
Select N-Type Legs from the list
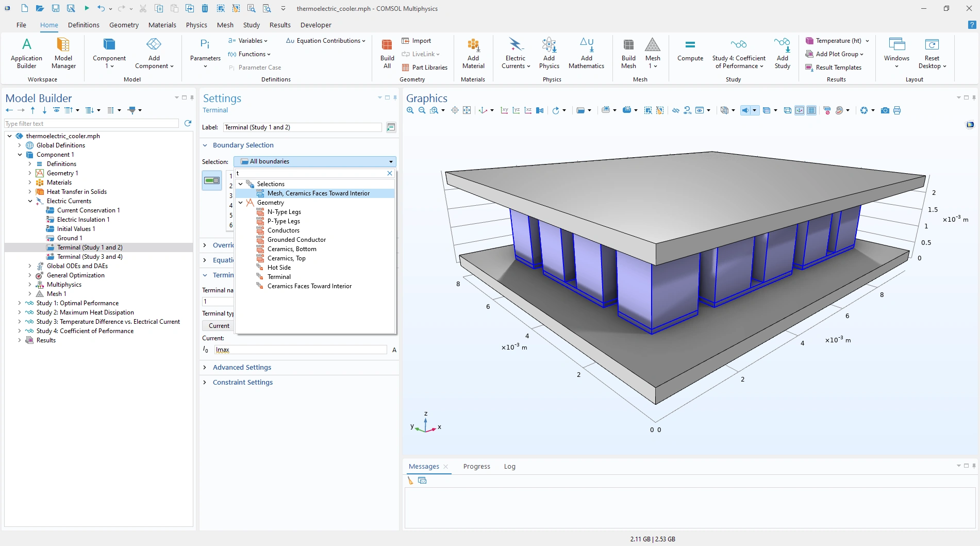(284, 212)
